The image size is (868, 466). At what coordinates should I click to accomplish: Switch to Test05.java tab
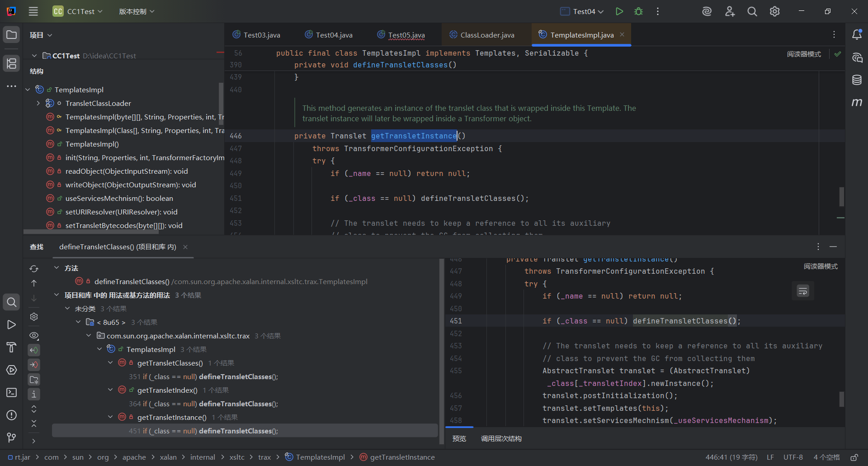(x=401, y=35)
